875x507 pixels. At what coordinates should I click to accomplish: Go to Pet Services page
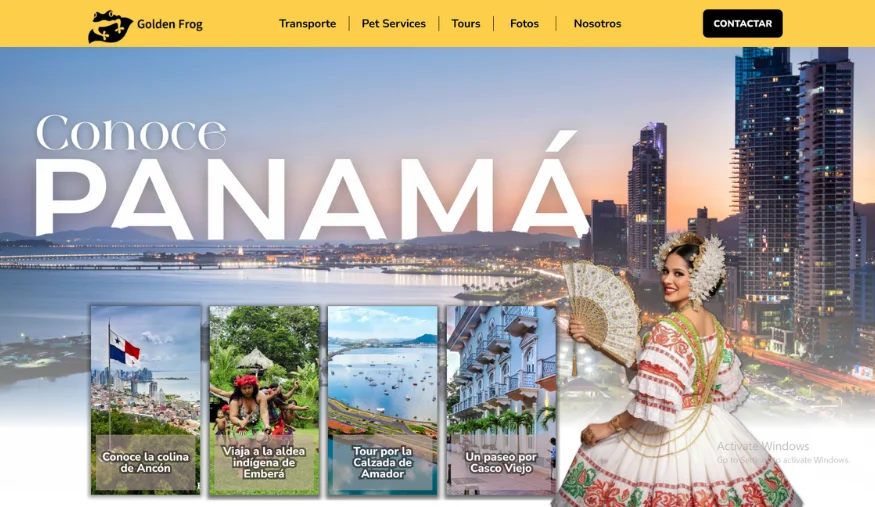click(393, 23)
